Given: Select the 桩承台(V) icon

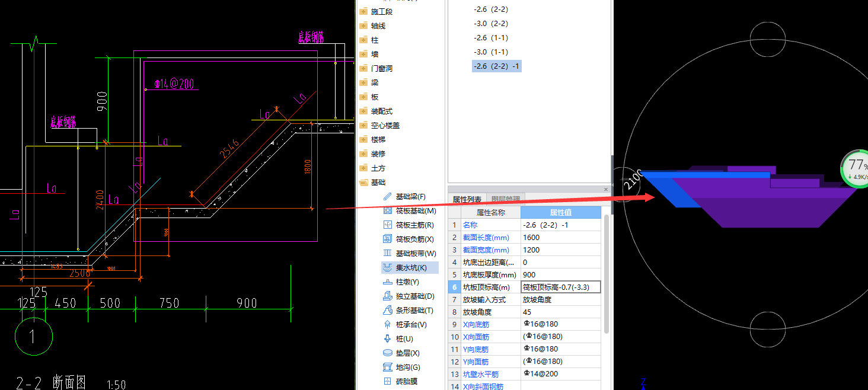Looking at the screenshot, I should point(388,324).
